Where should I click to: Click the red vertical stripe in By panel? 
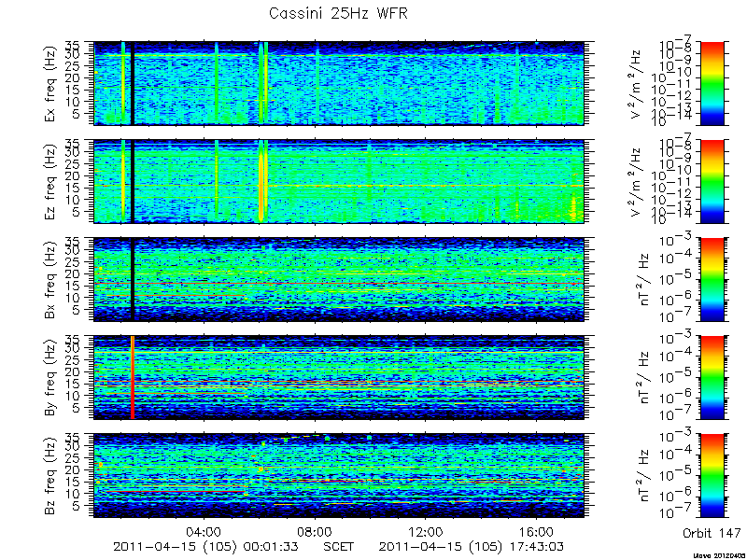point(133,378)
